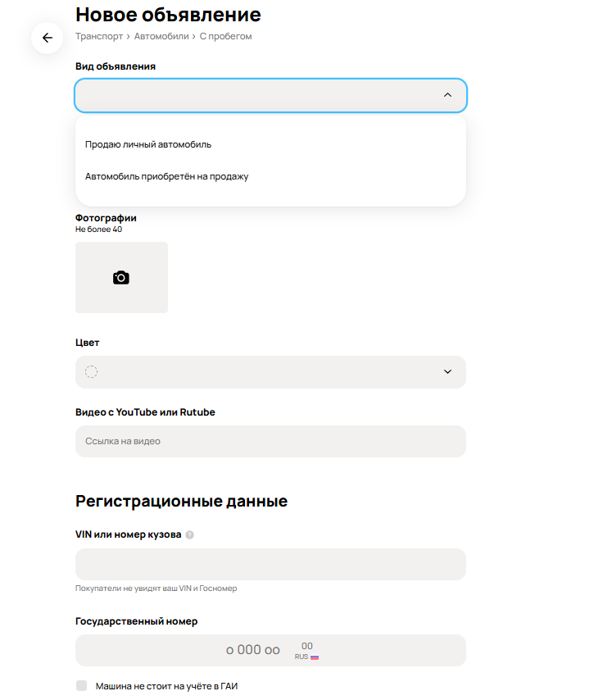This screenshot has width=612, height=700.
Task: Expand the Цвет color dropdown
Action: point(270,371)
